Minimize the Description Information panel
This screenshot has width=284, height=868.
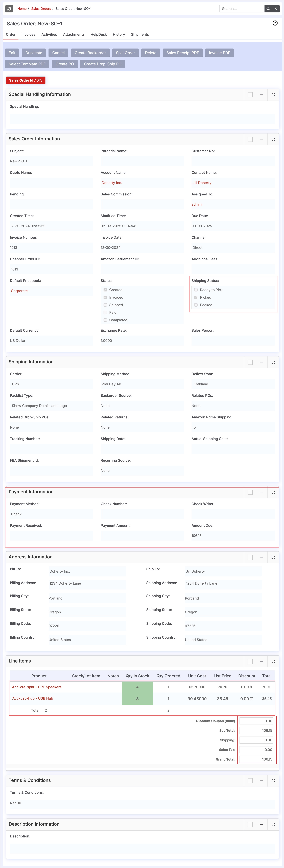(x=261, y=825)
